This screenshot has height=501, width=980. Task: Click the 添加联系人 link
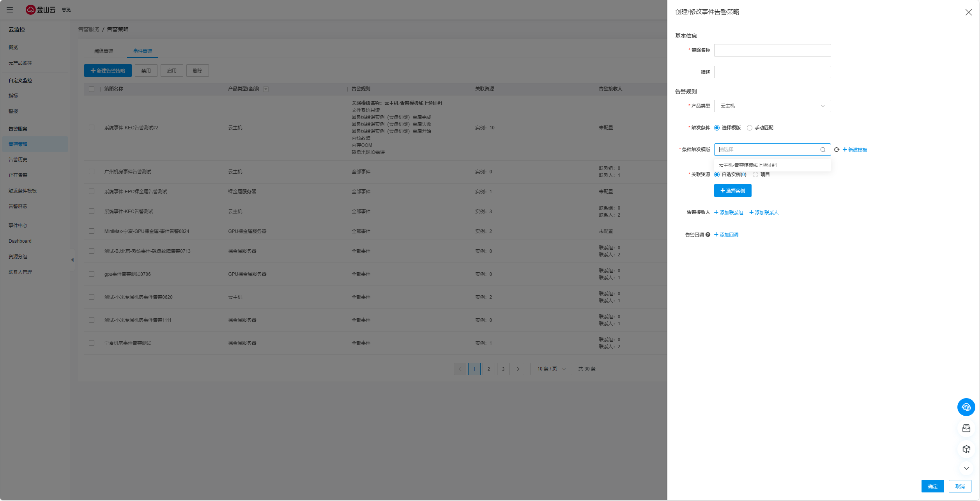(x=764, y=213)
